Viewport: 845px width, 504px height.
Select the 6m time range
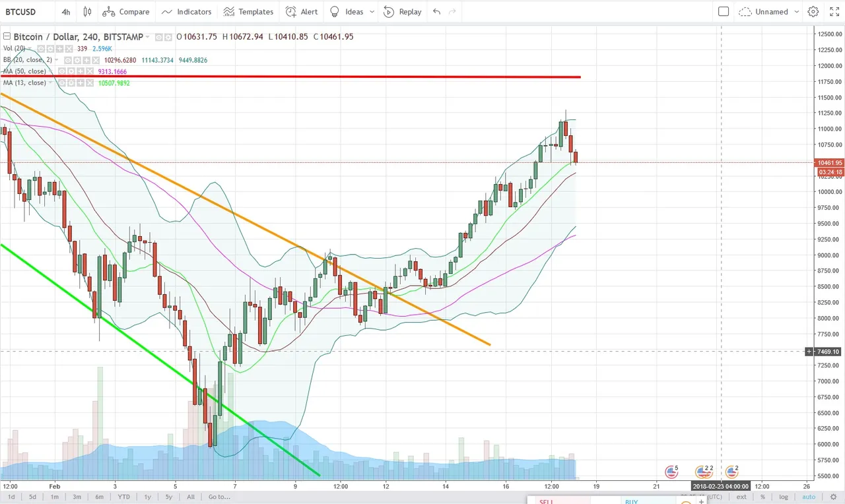pos(99,497)
